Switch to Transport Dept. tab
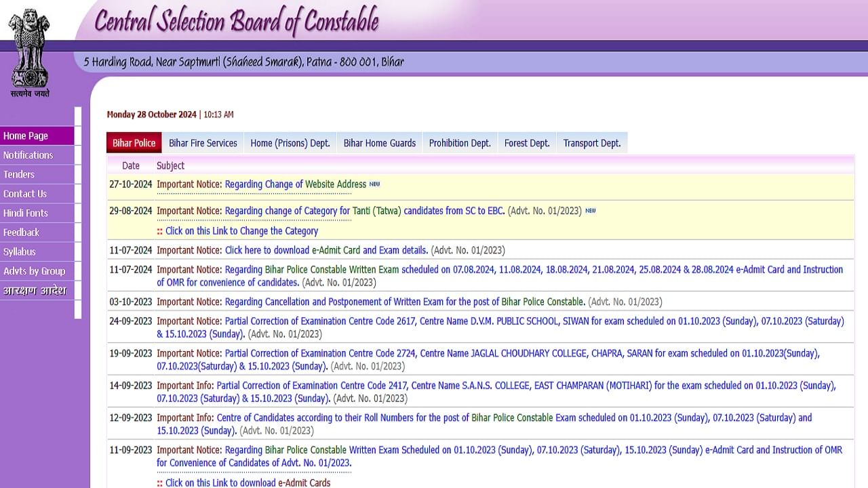This screenshot has width=868, height=488. point(592,143)
